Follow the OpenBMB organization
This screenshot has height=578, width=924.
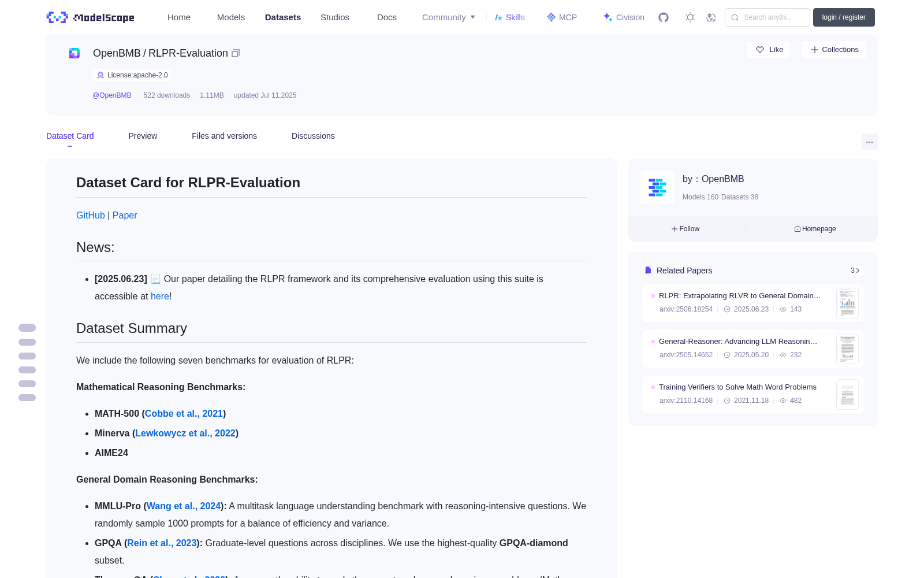(685, 229)
